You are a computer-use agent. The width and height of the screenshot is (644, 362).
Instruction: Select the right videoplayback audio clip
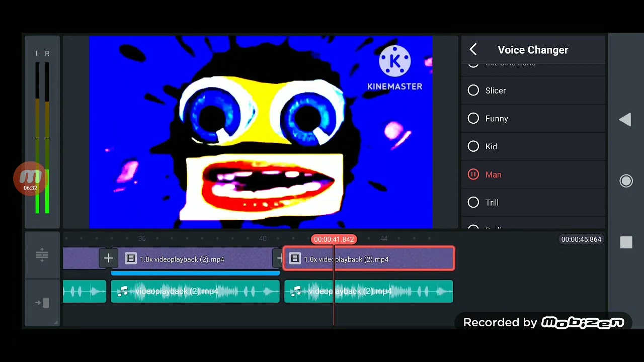(x=369, y=292)
